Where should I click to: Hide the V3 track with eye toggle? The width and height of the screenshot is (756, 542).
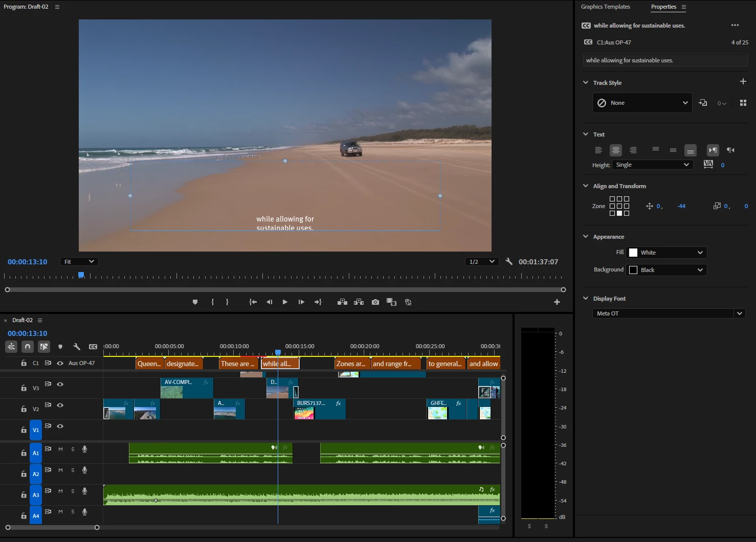click(60, 384)
